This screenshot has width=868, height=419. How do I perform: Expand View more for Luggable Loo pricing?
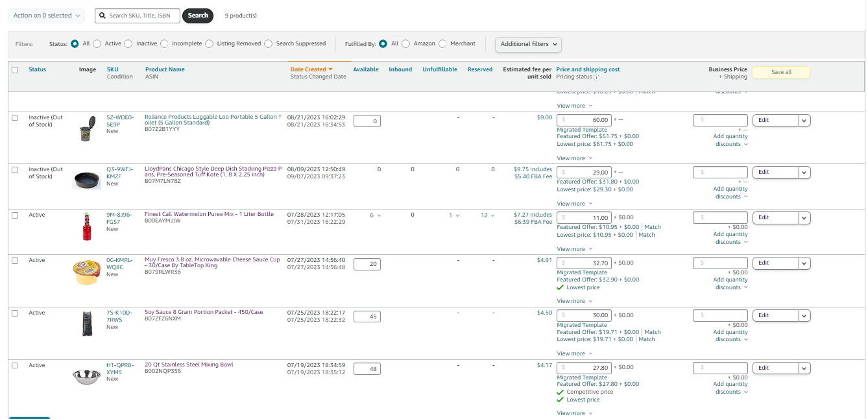coord(574,158)
